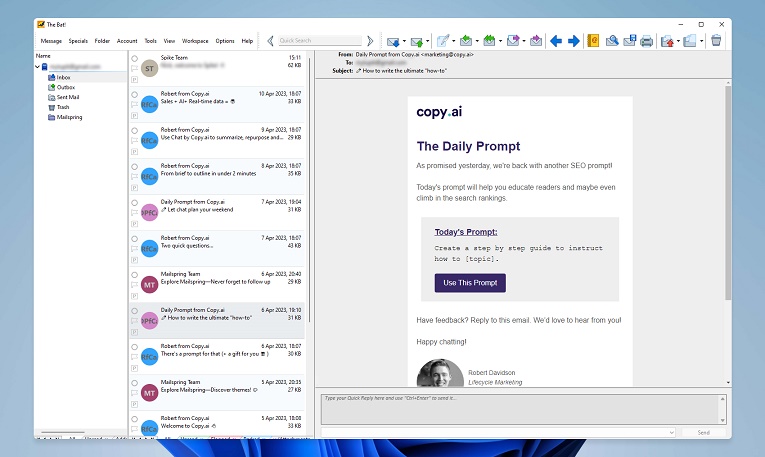Click the message list vertical scrollbar
The height and width of the screenshot is (457, 765).
click(x=310, y=188)
